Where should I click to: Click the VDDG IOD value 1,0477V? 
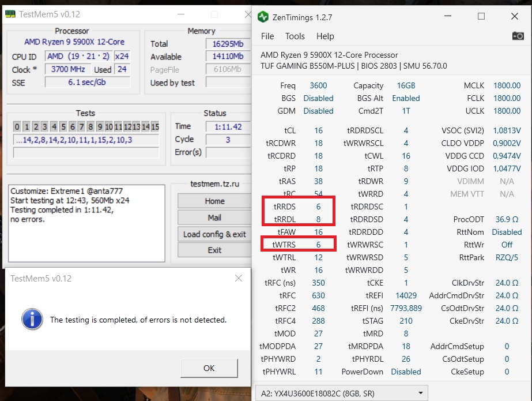point(507,168)
